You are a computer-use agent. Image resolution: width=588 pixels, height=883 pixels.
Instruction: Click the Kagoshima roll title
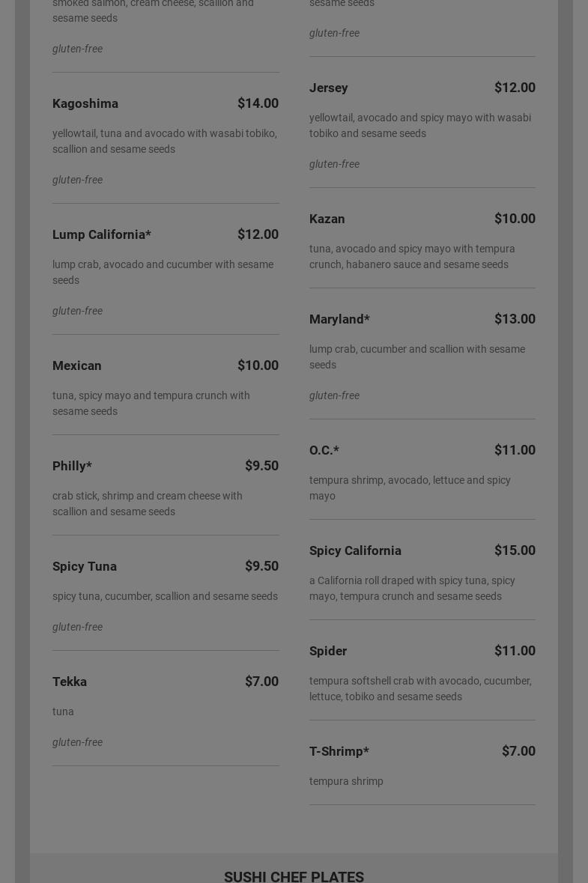coord(85,103)
